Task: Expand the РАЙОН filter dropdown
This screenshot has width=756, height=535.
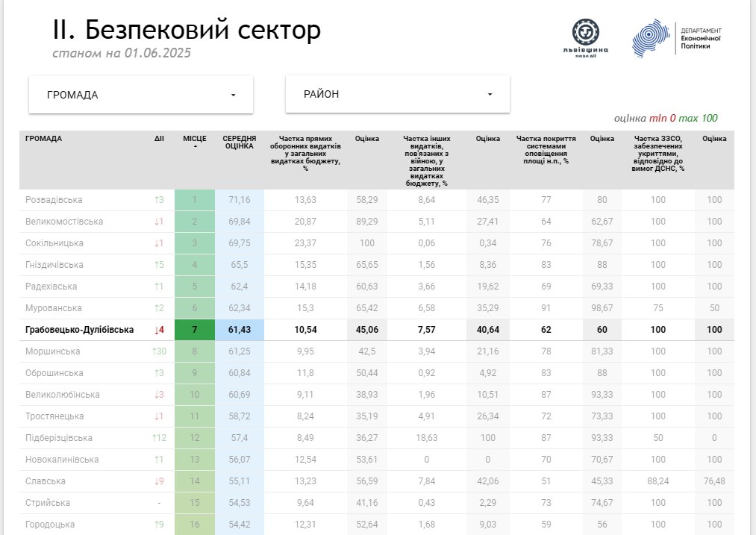Action: coord(398,95)
